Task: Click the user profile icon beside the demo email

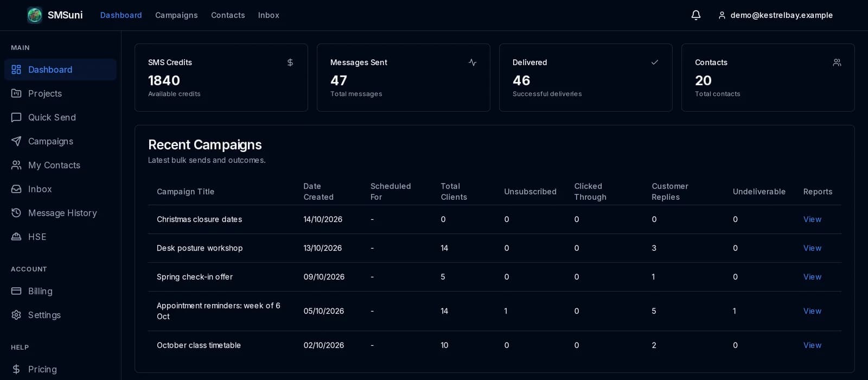Action: pyautogui.click(x=722, y=15)
